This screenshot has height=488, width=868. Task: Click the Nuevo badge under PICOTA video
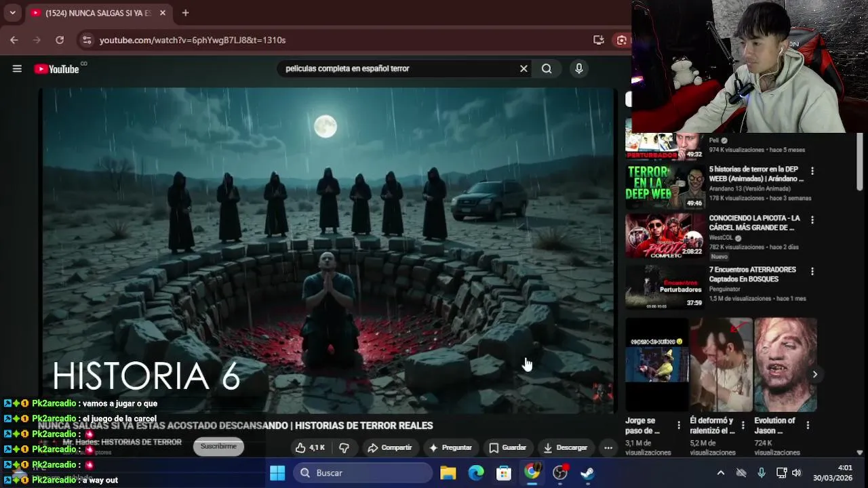coord(719,257)
